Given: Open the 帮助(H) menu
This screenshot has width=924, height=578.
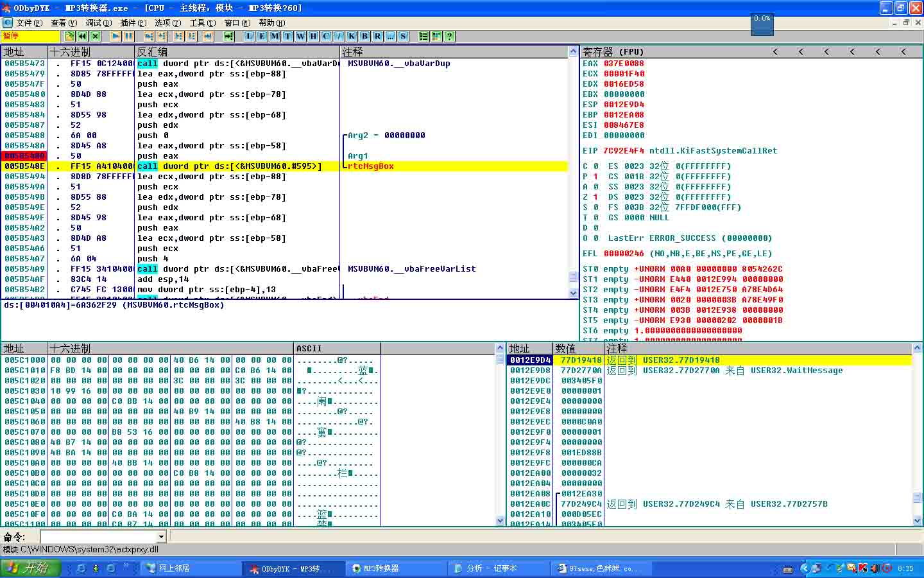Looking at the screenshot, I should (x=271, y=23).
